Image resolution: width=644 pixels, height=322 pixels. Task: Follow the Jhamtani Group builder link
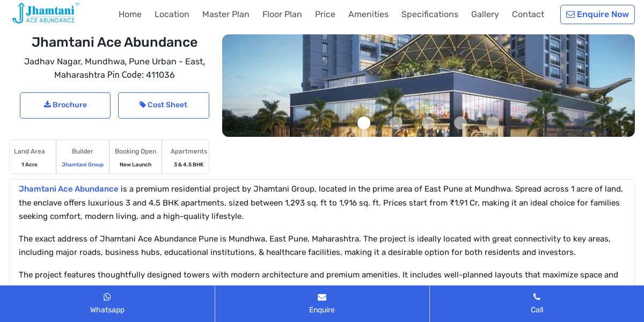83,165
